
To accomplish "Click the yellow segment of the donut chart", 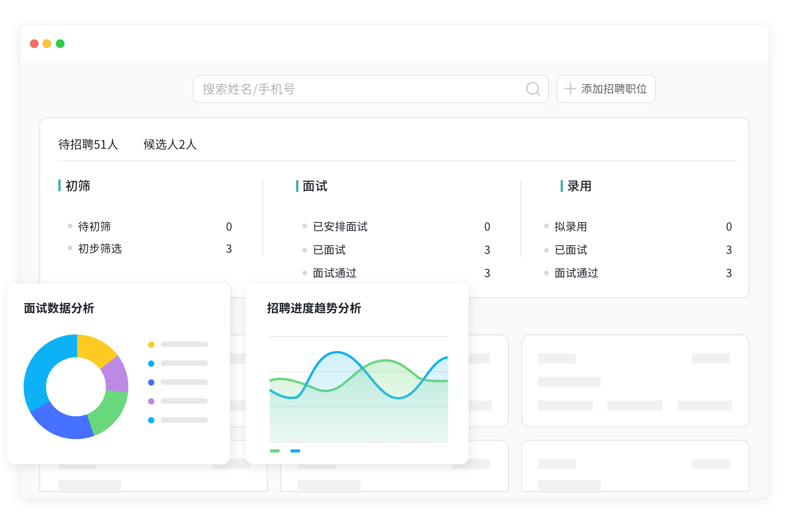I will [94, 348].
